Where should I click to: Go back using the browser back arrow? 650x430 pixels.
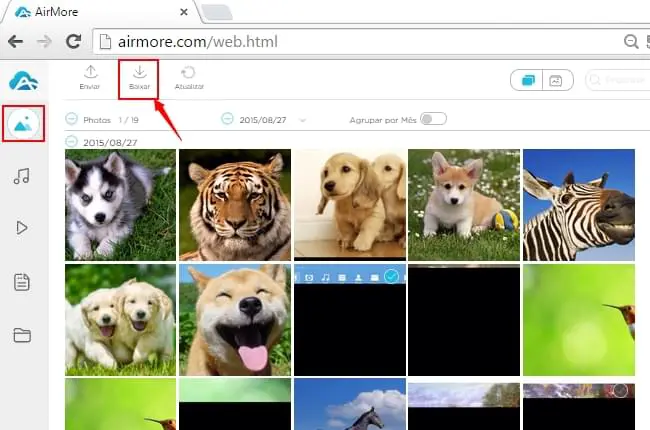pyautogui.click(x=15, y=41)
